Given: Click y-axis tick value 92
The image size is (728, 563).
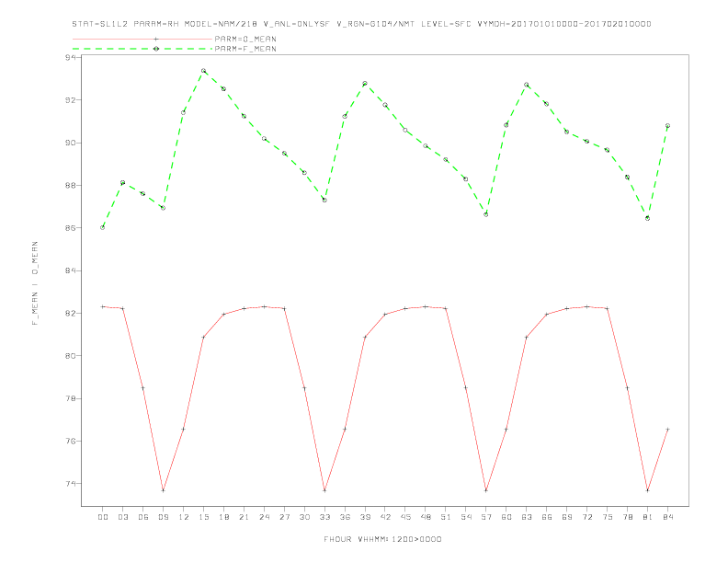Looking at the screenshot, I should (71, 100).
